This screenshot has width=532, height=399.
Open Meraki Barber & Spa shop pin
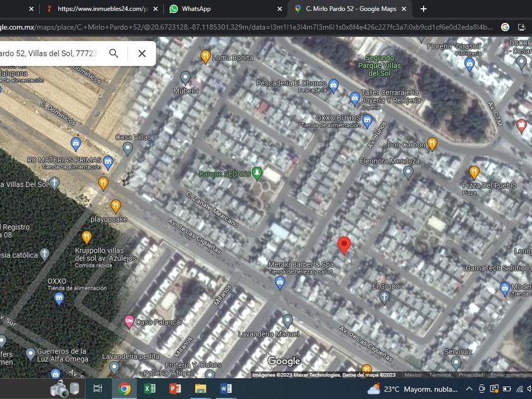(279, 283)
